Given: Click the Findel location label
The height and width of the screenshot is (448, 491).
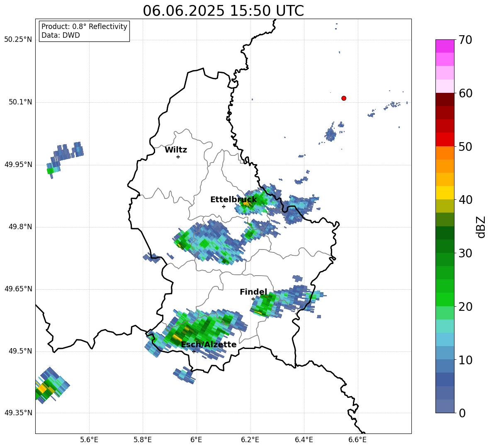Looking at the screenshot, I should coord(253,292).
